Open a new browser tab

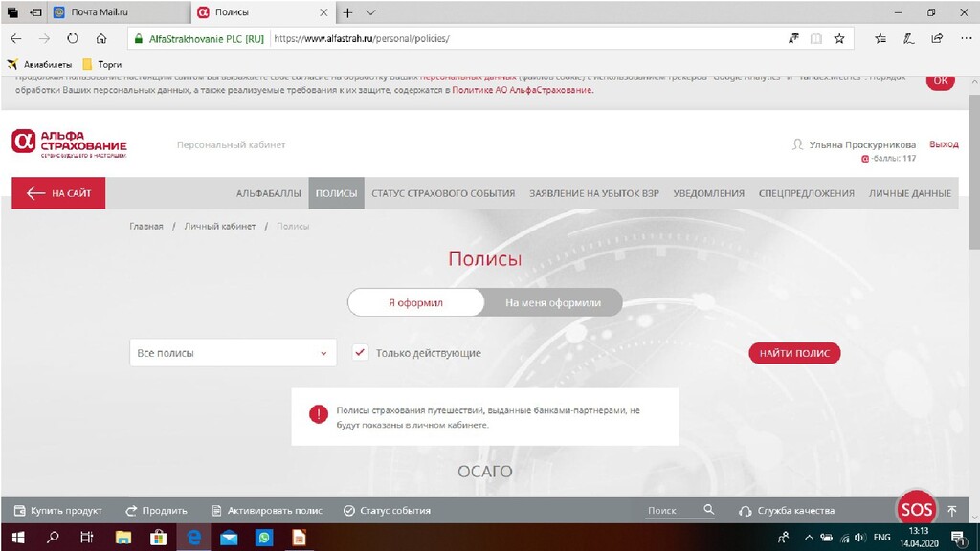(347, 12)
